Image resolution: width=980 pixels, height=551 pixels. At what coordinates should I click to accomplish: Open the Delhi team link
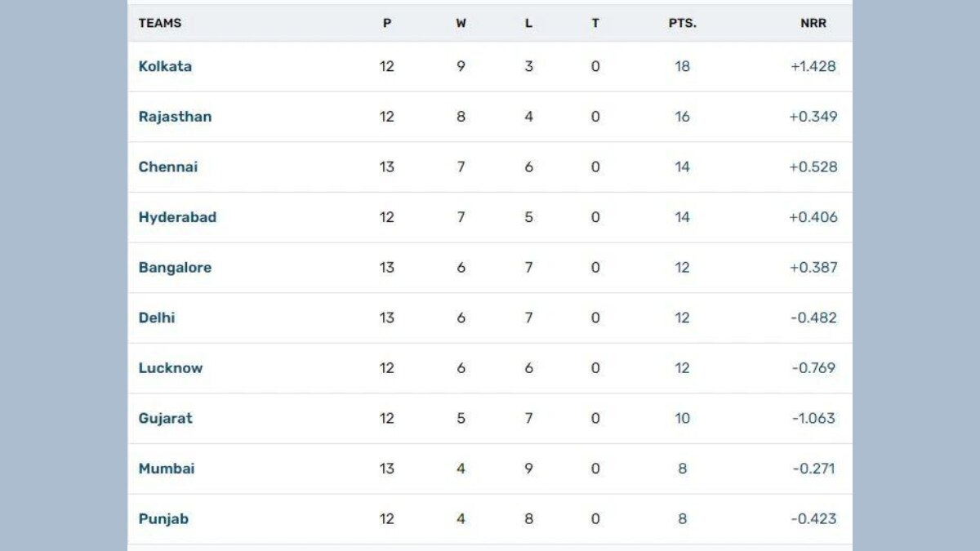(157, 318)
